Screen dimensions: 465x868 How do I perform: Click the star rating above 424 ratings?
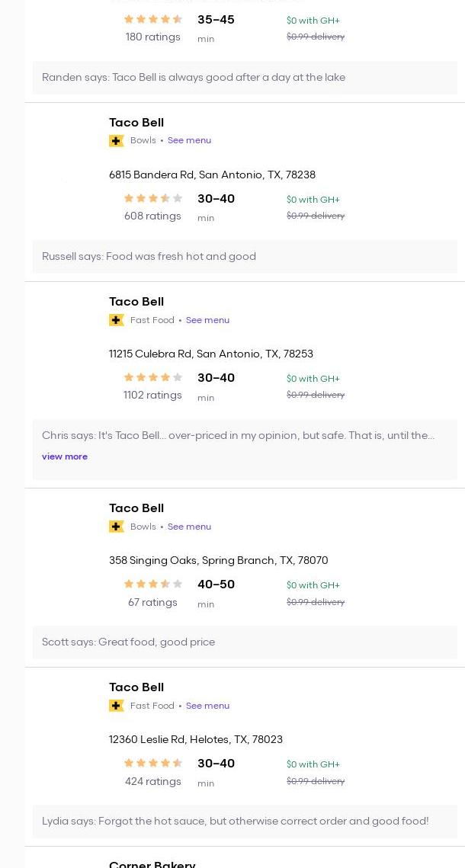coord(153,763)
